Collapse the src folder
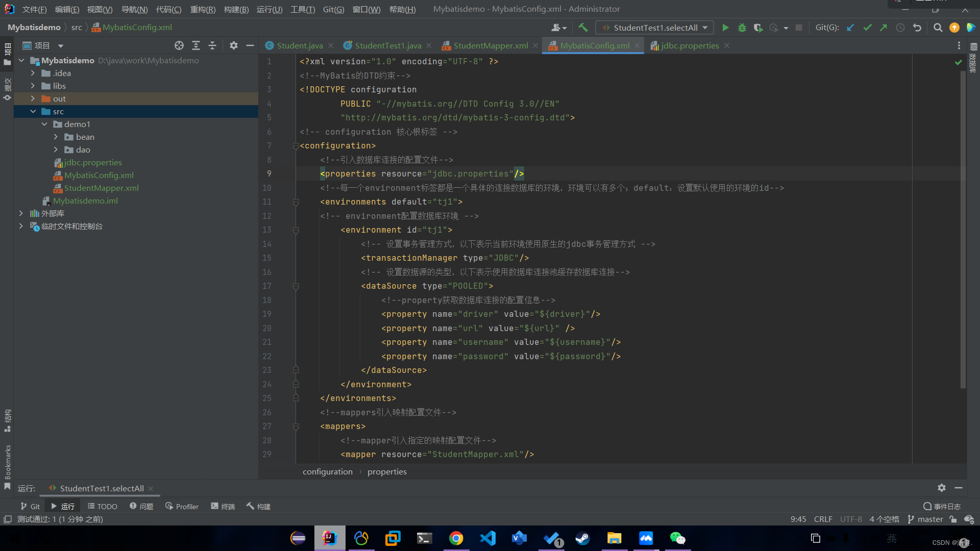980x551 pixels. tap(33, 111)
